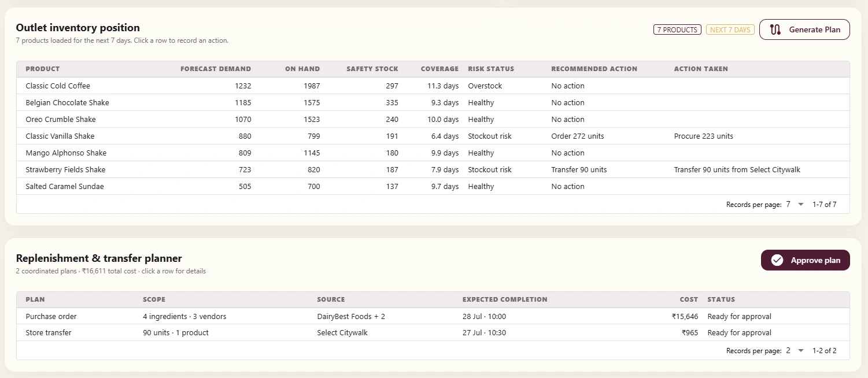This screenshot has width=868, height=378.
Task: Click safety stock value 137
Action: click(392, 186)
